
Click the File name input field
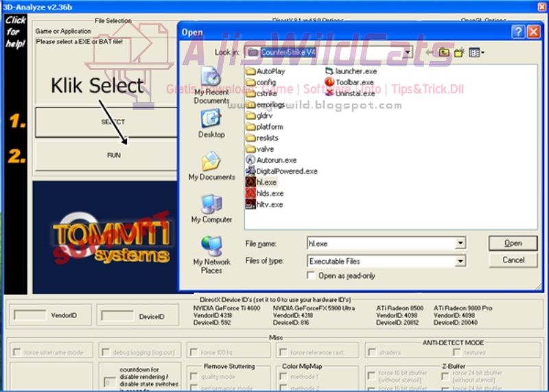click(x=382, y=243)
